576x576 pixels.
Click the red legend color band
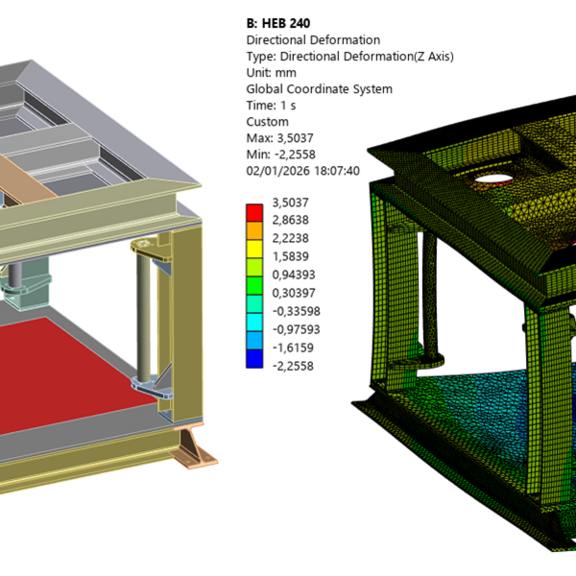pos(254,213)
